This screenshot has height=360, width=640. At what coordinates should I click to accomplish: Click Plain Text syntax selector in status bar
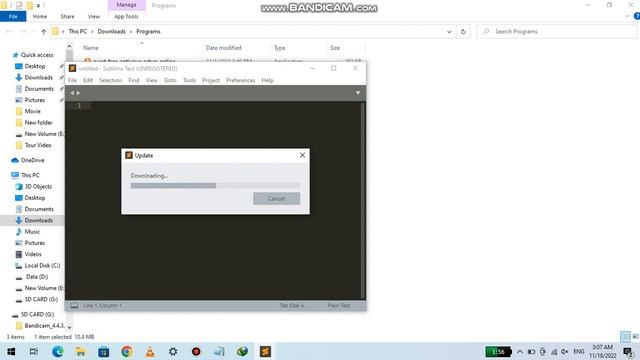tap(339, 305)
